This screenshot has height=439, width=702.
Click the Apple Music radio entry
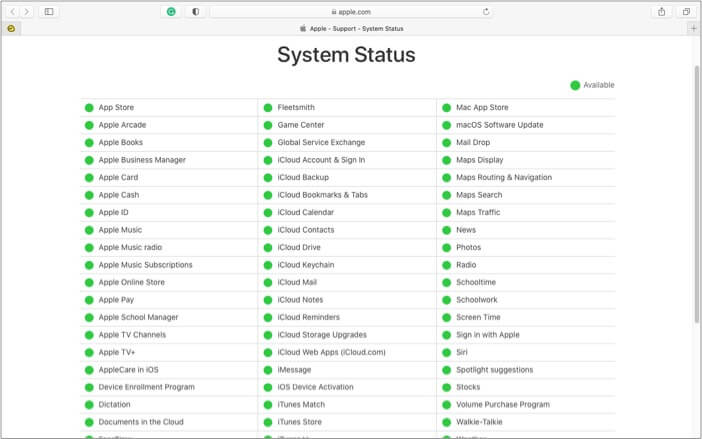pos(130,247)
